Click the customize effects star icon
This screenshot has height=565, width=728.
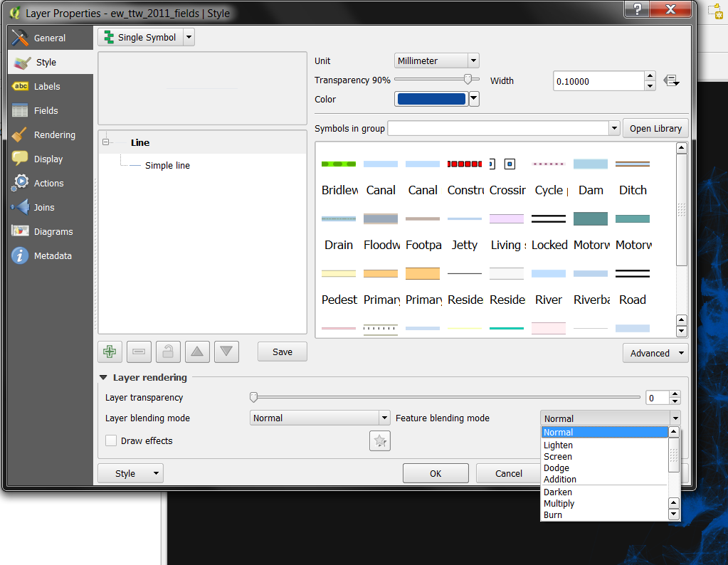click(x=380, y=440)
